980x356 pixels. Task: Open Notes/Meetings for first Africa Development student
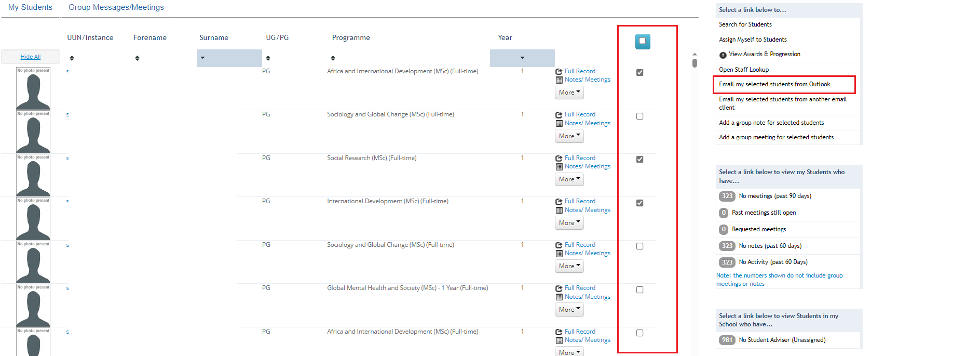point(588,80)
